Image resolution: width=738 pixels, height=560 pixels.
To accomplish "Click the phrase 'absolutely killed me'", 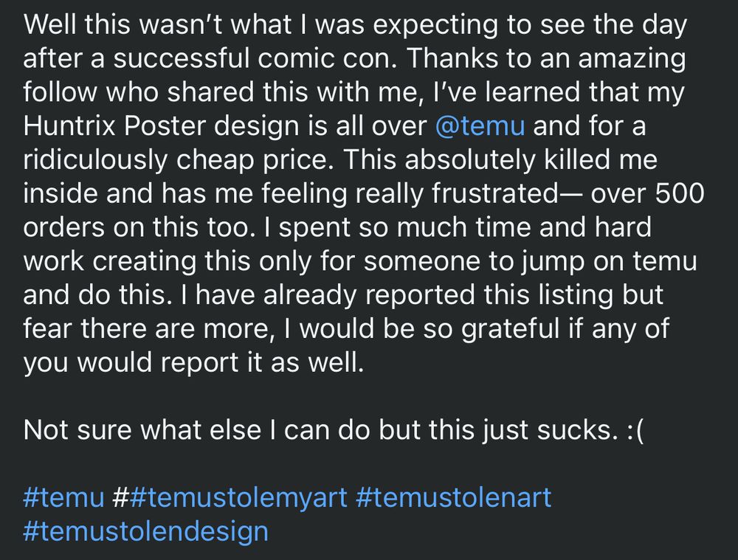I will pos(531,160).
